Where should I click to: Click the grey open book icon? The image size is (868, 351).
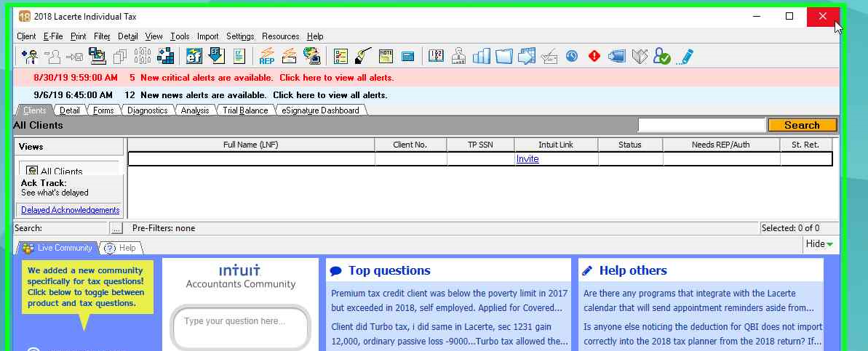(x=640, y=57)
